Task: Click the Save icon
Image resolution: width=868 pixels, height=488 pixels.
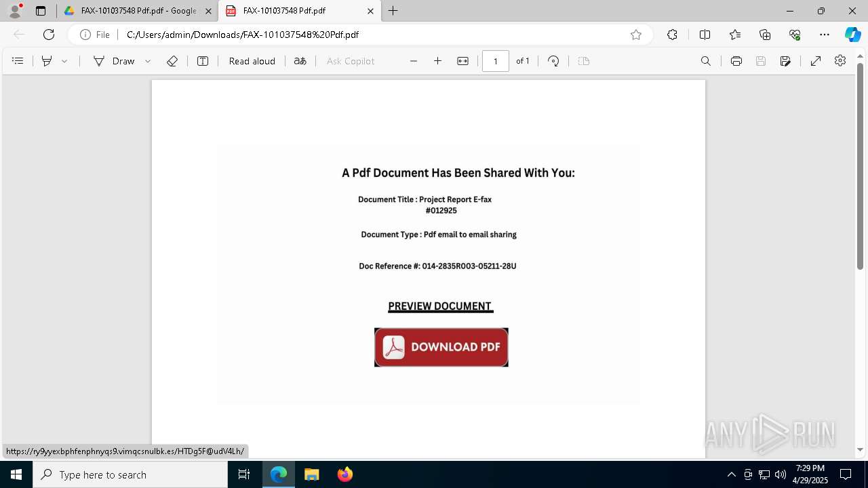Action: point(761,61)
